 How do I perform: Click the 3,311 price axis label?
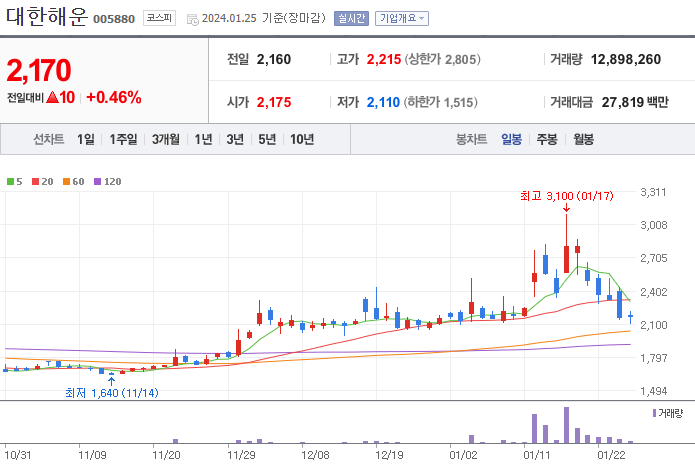pos(653,192)
